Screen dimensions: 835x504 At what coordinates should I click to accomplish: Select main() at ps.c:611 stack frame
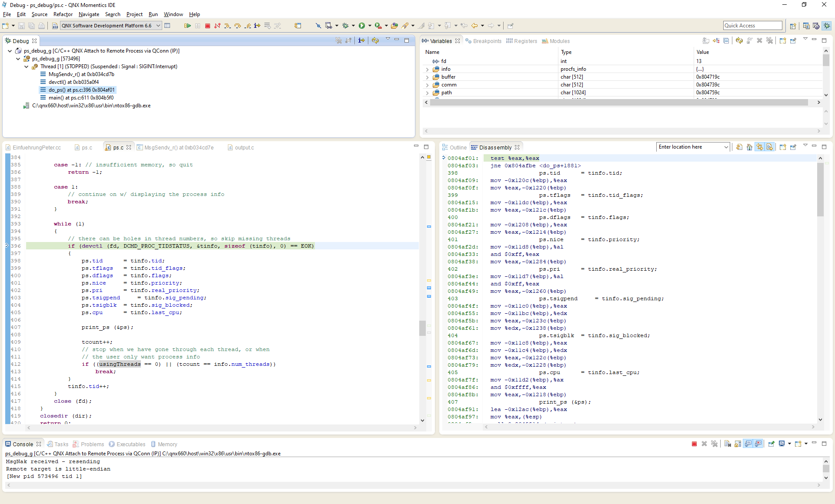point(81,98)
